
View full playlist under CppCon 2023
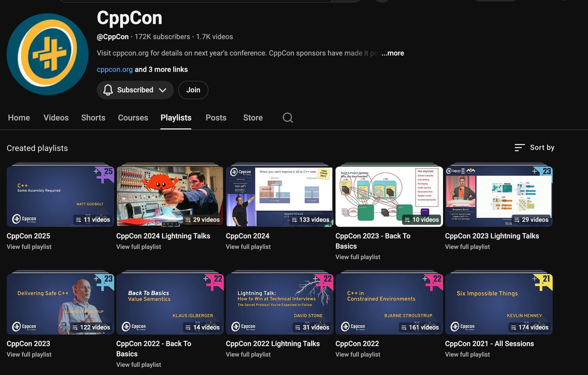(29, 354)
